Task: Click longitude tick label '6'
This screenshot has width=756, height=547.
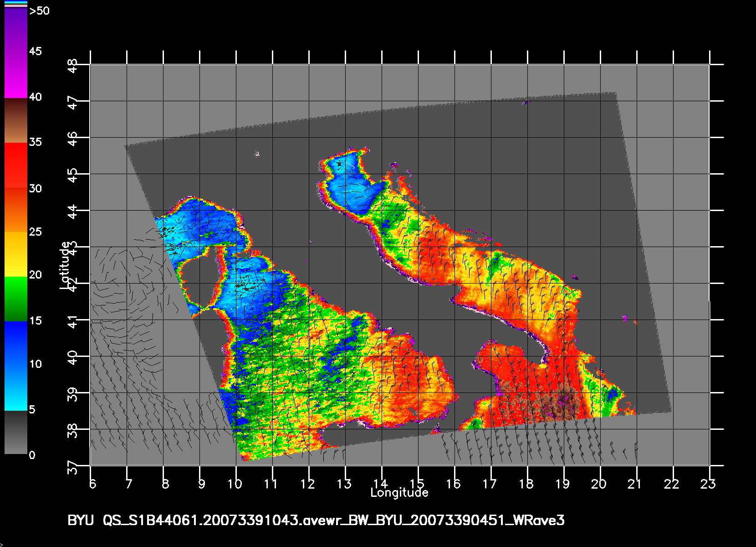Action: [92, 484]
